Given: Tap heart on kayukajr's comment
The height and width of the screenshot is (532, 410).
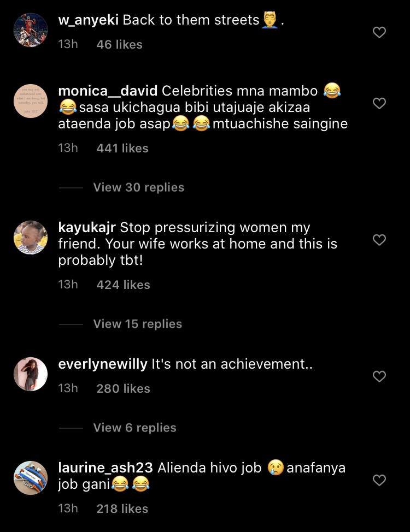Looking at the screenshot, I should (379, 240).
